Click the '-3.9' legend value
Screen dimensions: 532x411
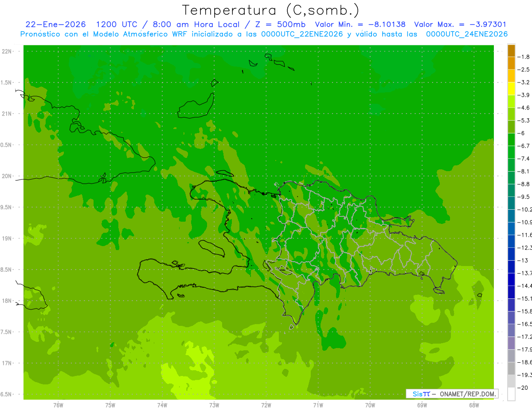(524, 95)
